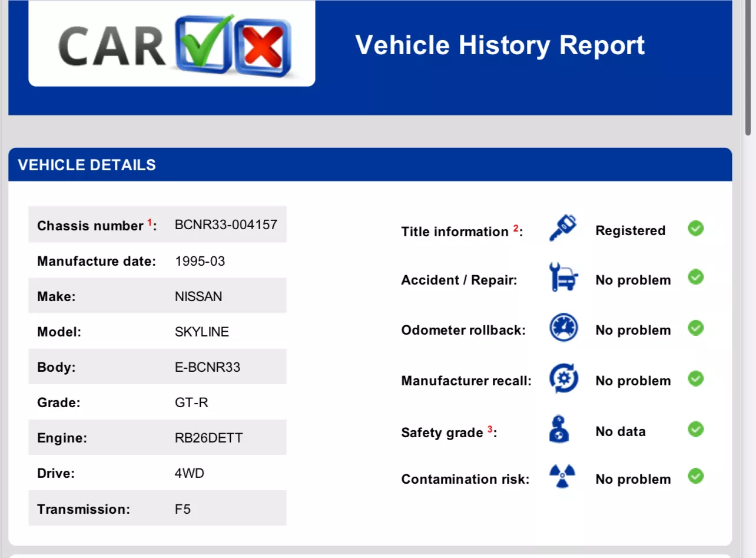
Task: Click the Transmission label
Action: [x=84, y=509]
